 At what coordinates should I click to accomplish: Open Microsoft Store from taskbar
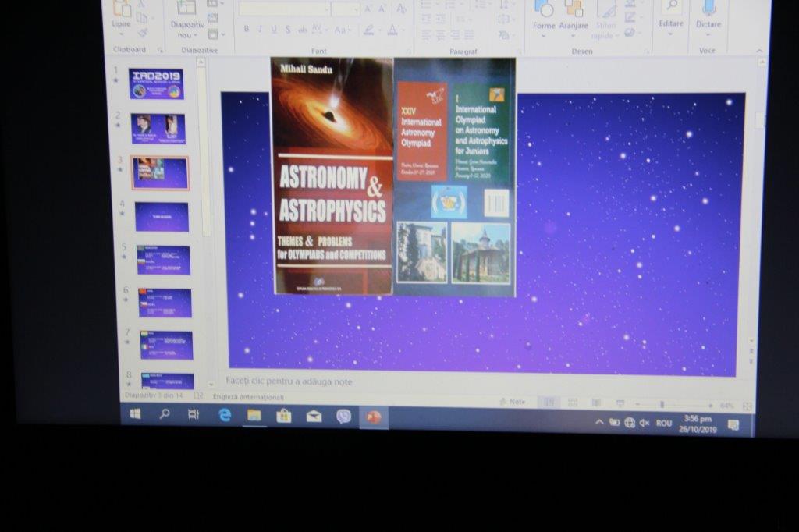[283, 417]
